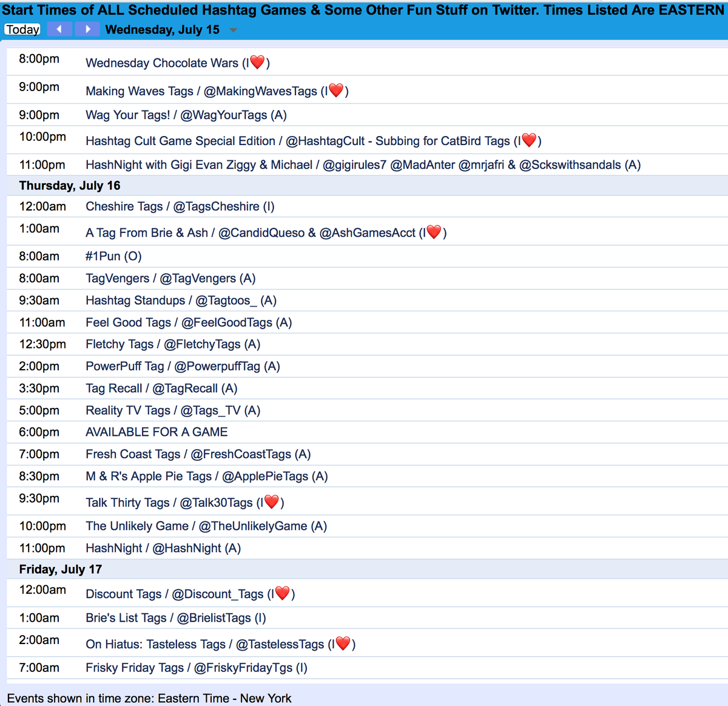728x706 pixels.
Task: Click the Today button
Action: (22, 29)
